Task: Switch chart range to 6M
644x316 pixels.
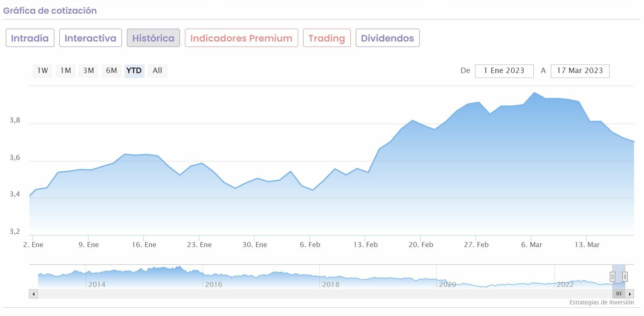Action: click(111, 71)
